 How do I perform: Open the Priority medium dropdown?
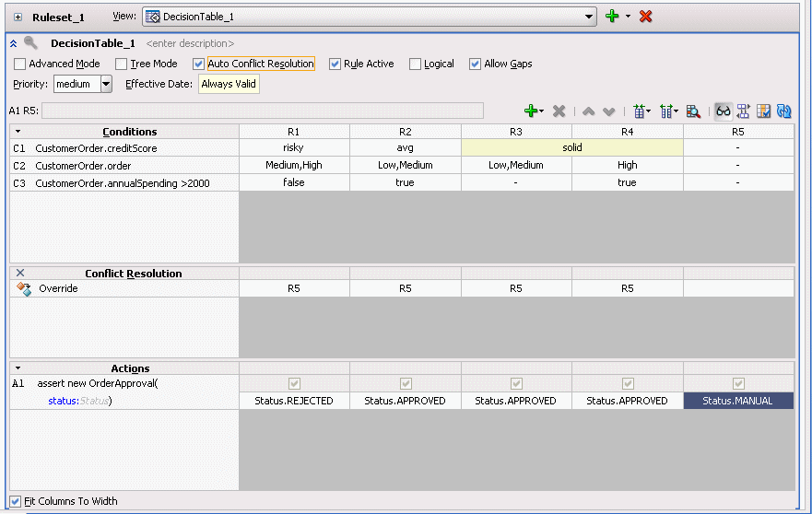coord(106,84)
